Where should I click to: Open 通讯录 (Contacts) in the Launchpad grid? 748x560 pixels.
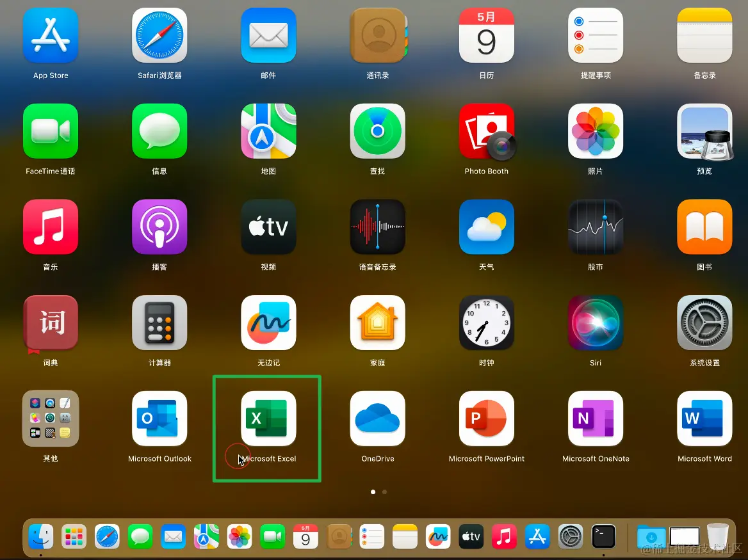pyautogui.click(x=378, y=35)
